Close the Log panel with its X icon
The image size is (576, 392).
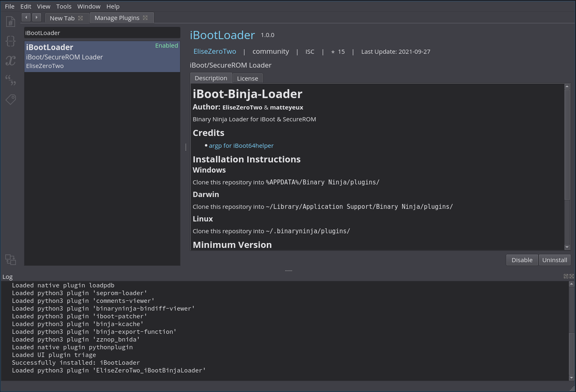571,276
